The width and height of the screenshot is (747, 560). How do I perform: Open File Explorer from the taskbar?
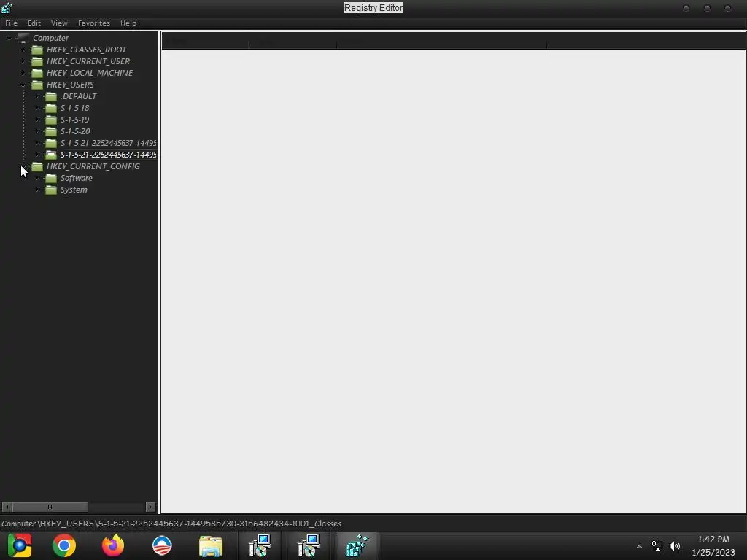pos(211,545)
